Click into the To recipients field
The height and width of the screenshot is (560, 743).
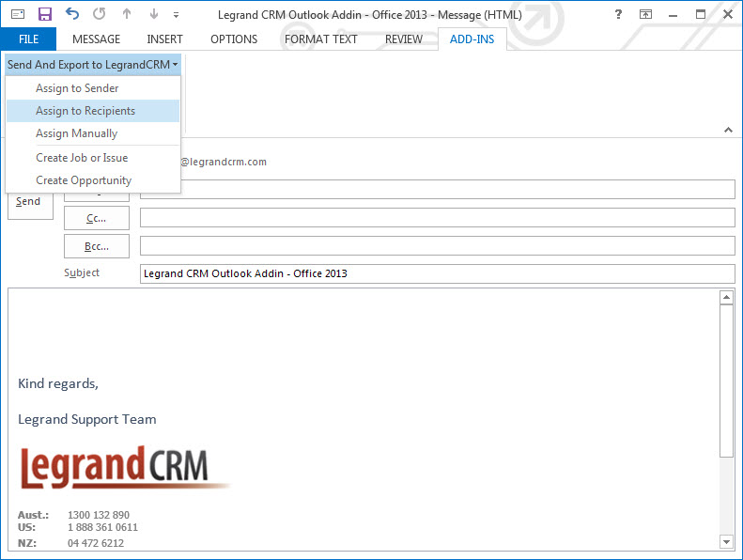click(x=438, y=190)
